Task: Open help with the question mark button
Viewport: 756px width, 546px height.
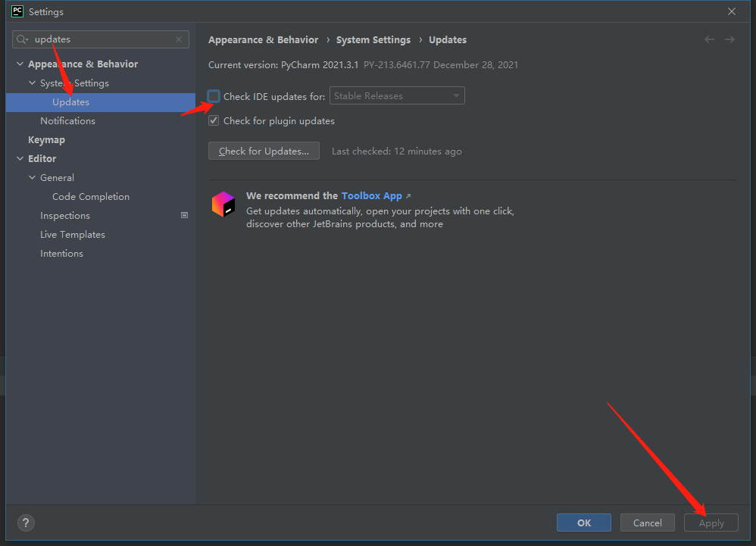Action: tap(26, 523)
